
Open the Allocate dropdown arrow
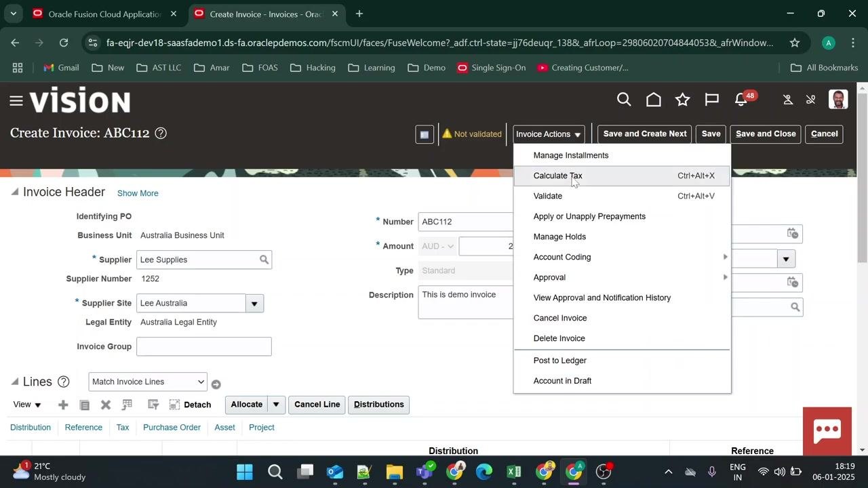[x=276, y=405]
